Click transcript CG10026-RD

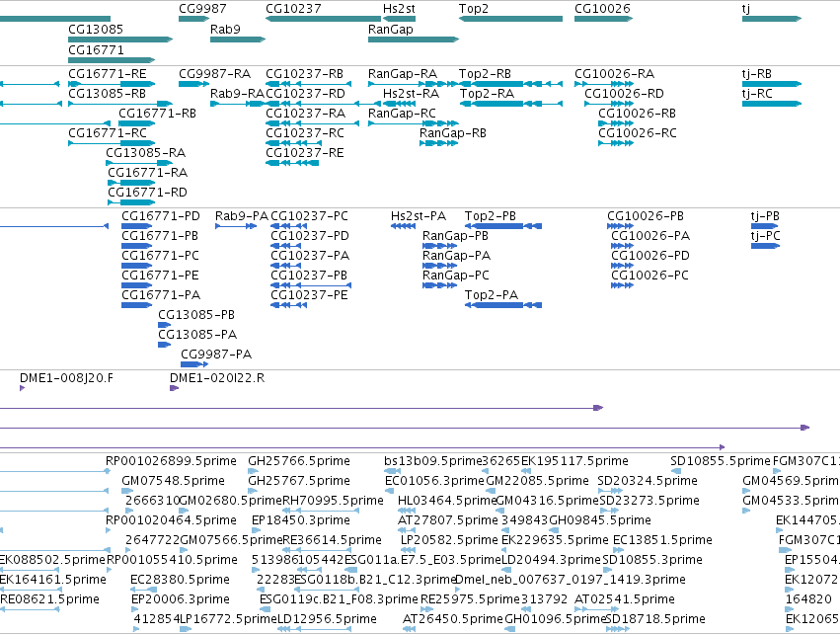[624, 93]
